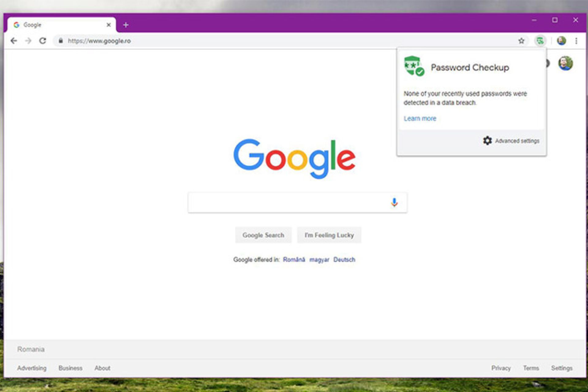The width and height of the screenshot is (588, 392).
Task: Bookmark this page with star icon
Action: click(x=521, y=41)
